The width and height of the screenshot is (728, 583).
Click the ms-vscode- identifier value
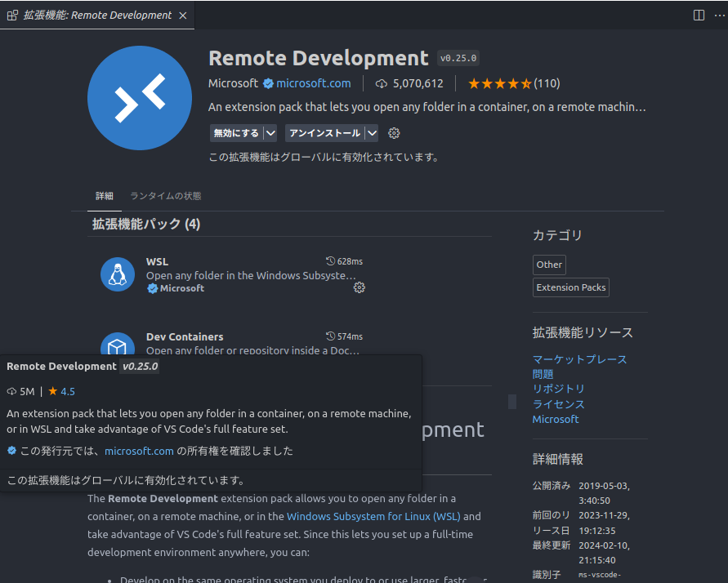coord(600,575)
